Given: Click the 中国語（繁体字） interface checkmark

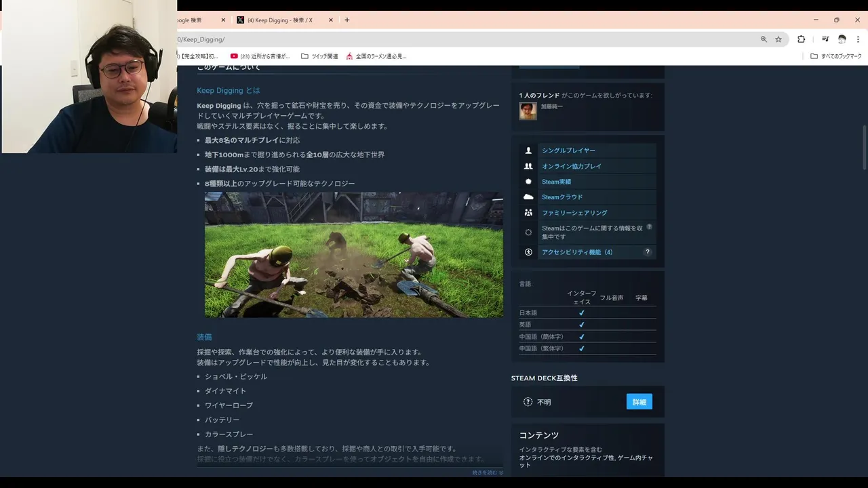Looking at the screenshot, I should pyautogui.click(x=581, y=348).
